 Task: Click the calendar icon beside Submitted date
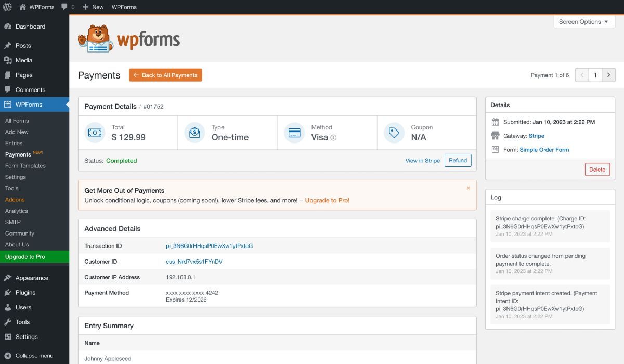point(495,122)
